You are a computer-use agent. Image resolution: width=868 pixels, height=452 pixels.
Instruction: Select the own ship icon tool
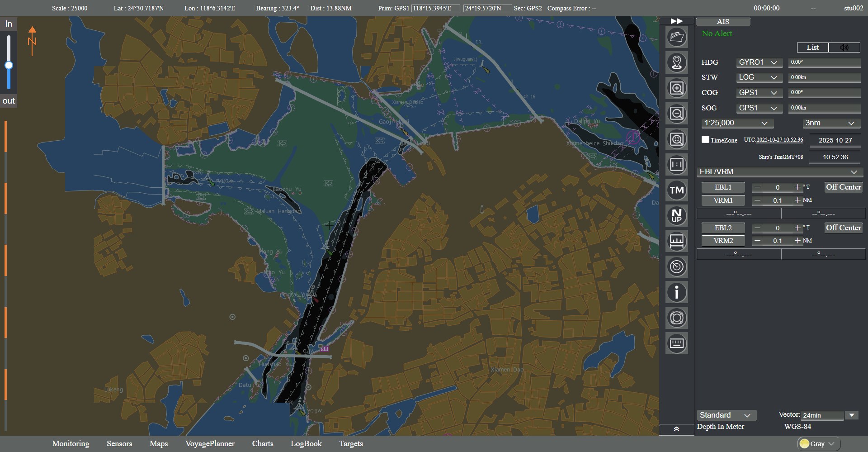pyautogui.click(x=677, y=37)
